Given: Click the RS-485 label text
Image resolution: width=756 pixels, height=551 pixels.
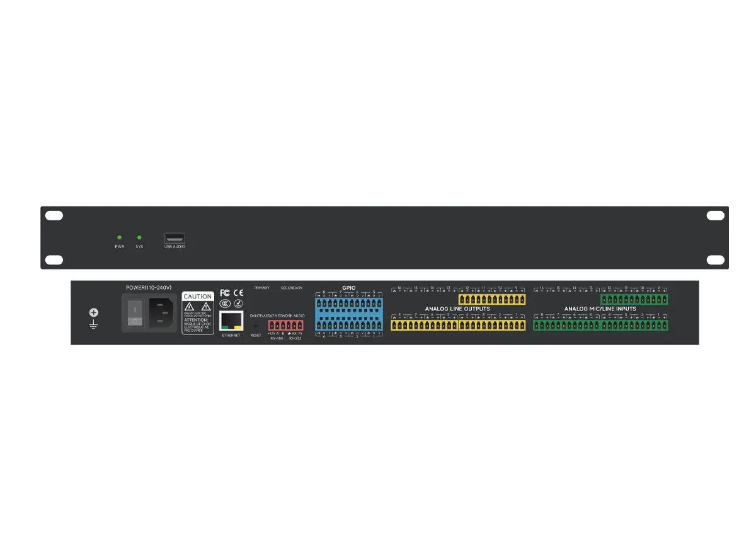Looking at the screenshot, I should coord(277,339).
